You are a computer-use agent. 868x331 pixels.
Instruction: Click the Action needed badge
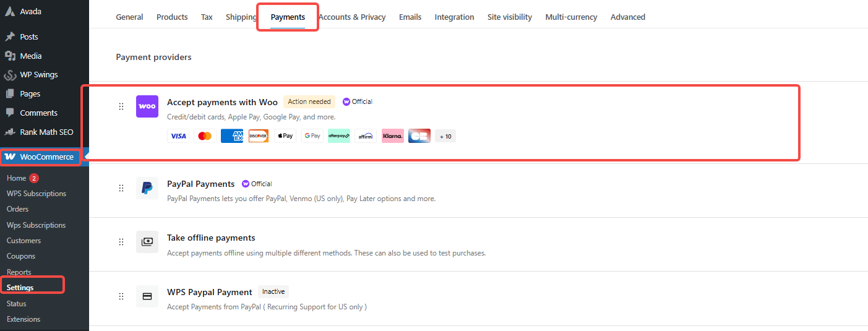click(309, 101)
